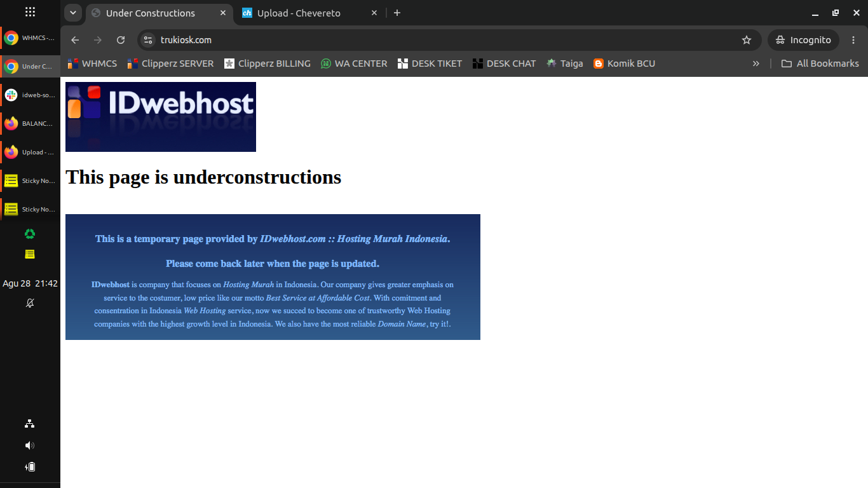Screen dimensions: 868x488
Task: Open the Komik BCU bookmark
Action: pyautogui.click(x=624, y=64)
